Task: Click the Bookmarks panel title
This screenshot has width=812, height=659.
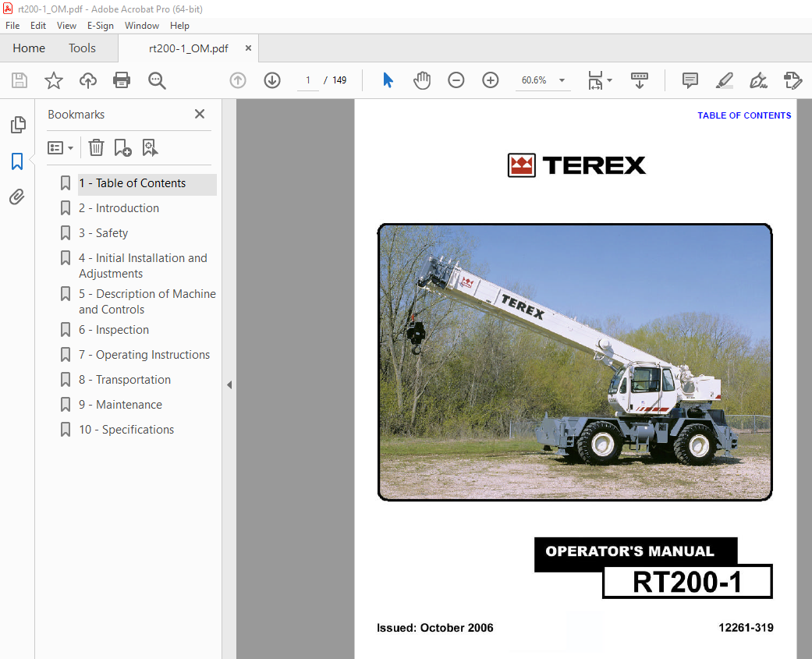Action: coord(76,115)
